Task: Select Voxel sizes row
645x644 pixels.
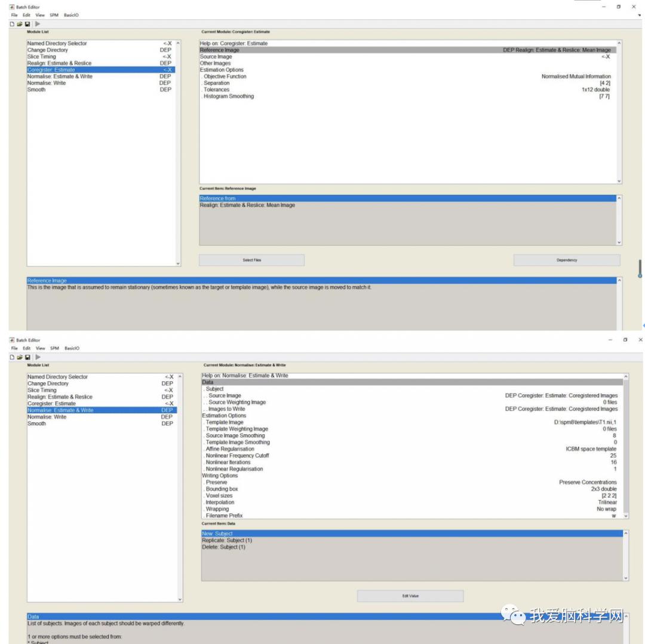Action: coord(412,495)
